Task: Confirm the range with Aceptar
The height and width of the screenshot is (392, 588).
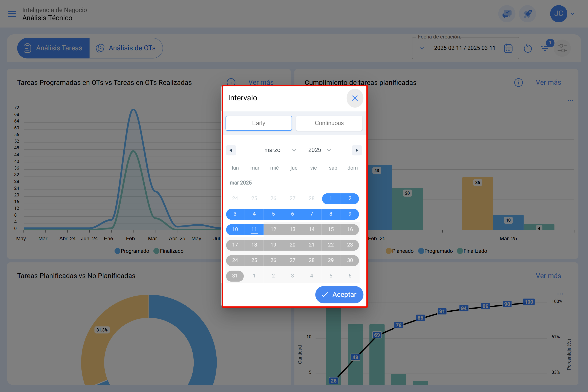Action: (x=339, y=294)
